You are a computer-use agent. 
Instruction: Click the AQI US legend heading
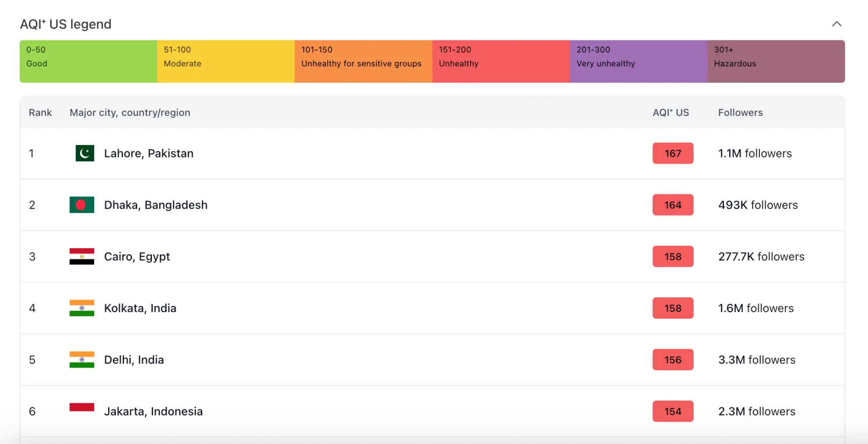point(66,24)
